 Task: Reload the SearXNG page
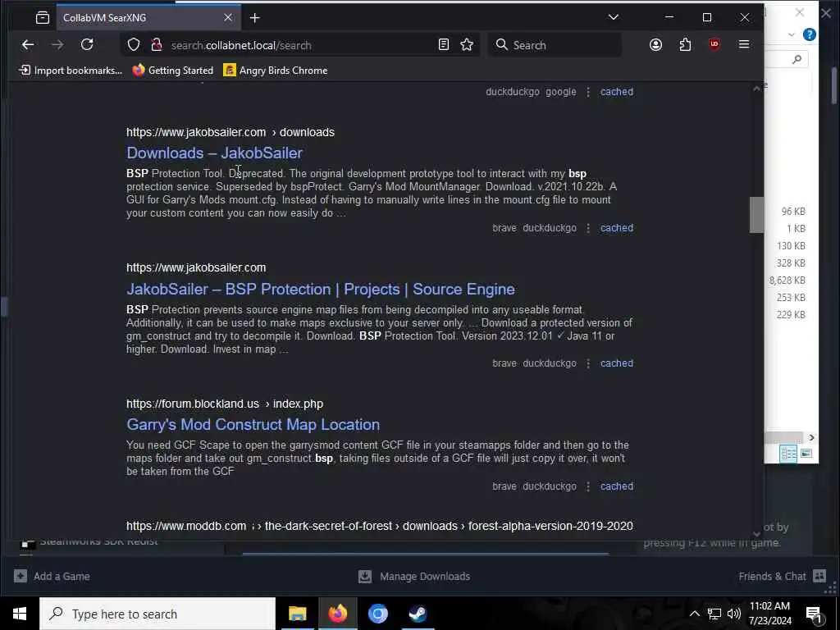click(87, 45)
